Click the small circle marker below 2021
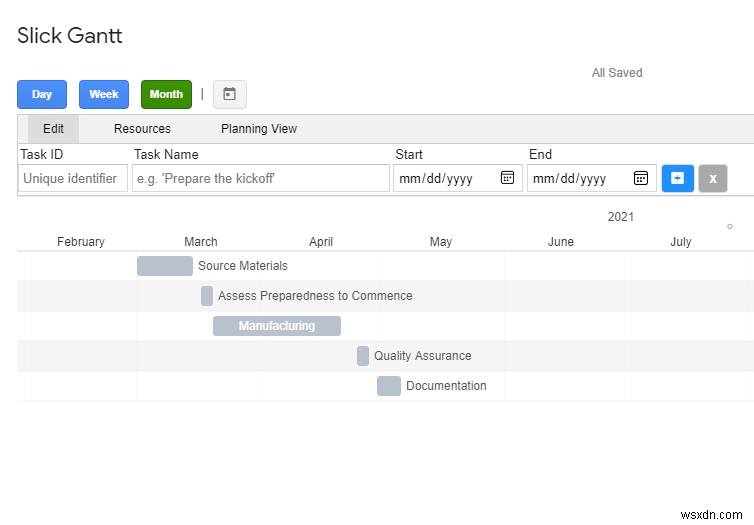 (730, 226)
